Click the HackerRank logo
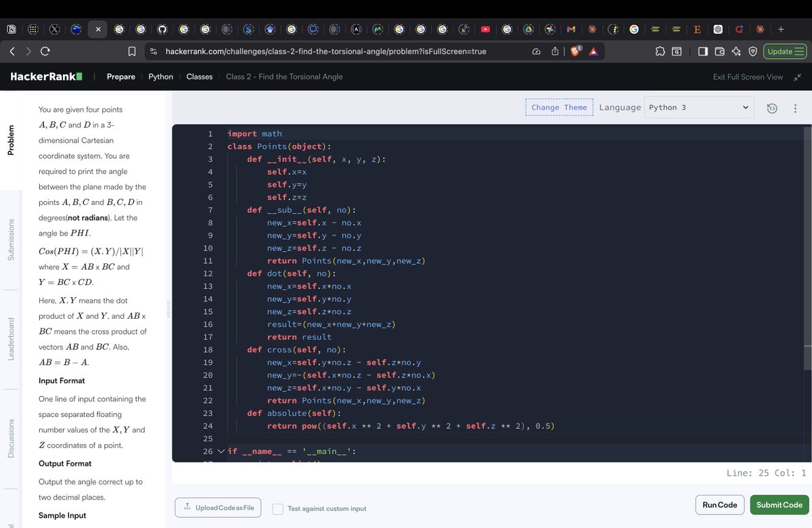The width and height of the screenshot is (812, 528). click(46, 76)
